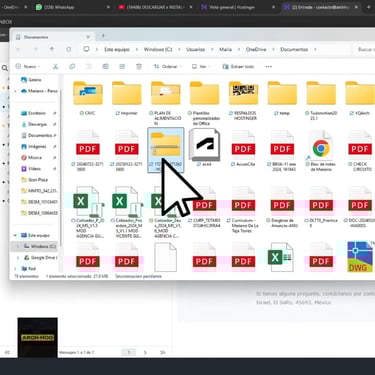
Task: Open the See more (three dots) toolbar menu
Action: [x=268, y=67]
